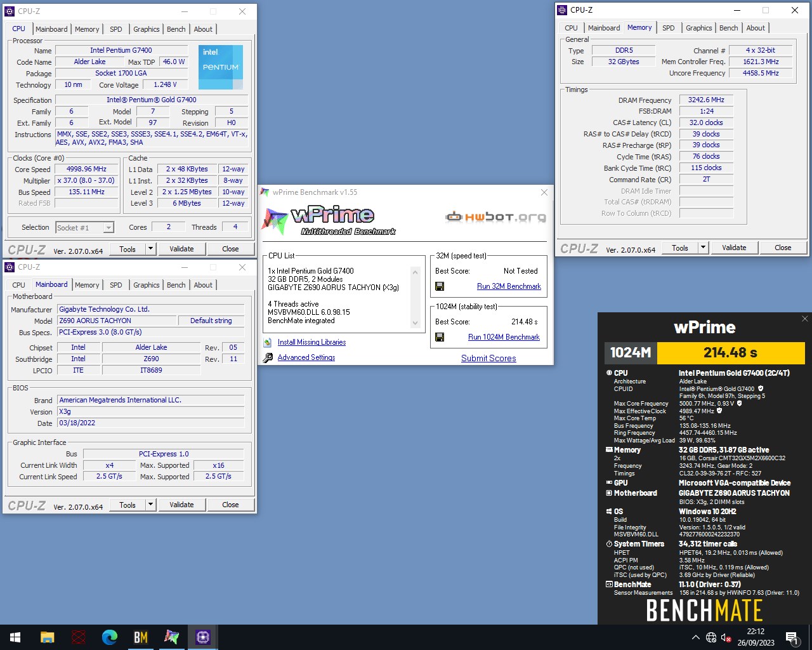Click Install Missing Libraries icon
812x650 pixels.
(x=268, y=343)
